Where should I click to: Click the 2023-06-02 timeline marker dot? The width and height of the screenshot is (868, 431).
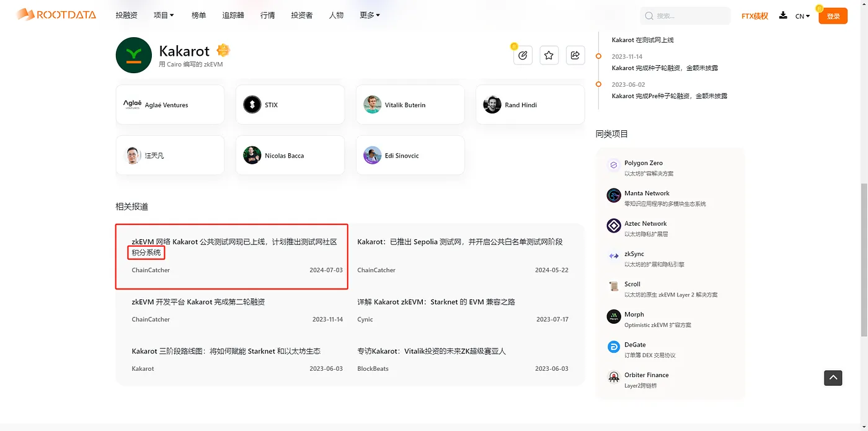[x=598, y=84]
